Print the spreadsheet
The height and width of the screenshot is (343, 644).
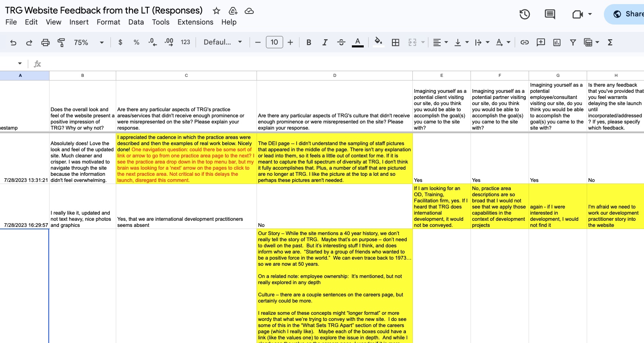click(45, 43)
